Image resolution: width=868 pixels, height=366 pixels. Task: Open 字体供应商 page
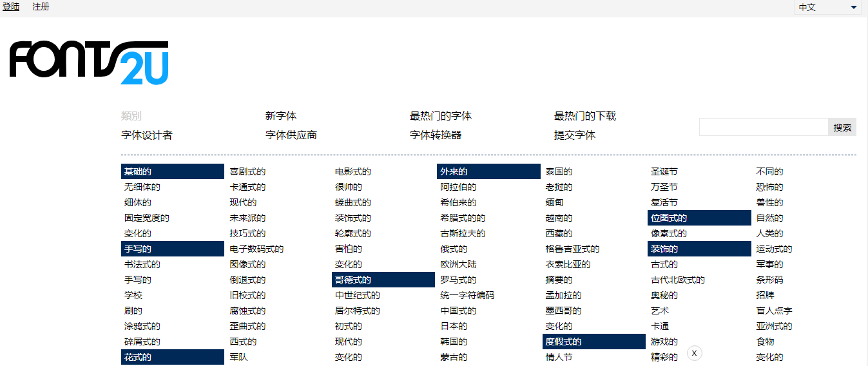pyautogui.click(x=291, y=135)
